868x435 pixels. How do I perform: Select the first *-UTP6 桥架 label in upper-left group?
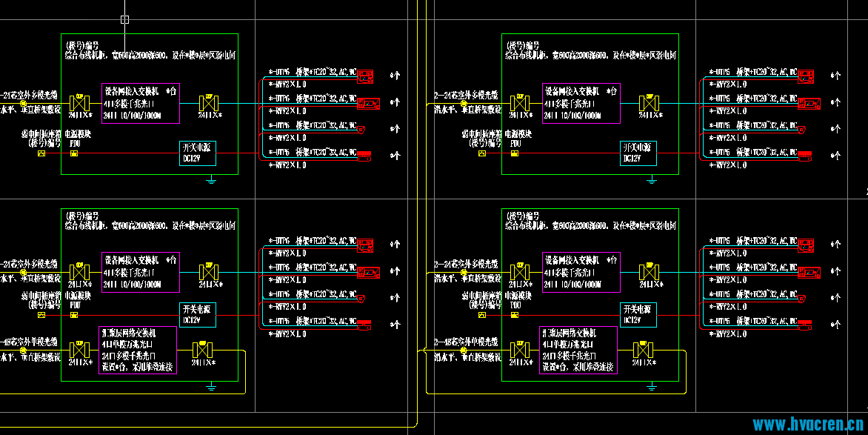pos(313,72)
